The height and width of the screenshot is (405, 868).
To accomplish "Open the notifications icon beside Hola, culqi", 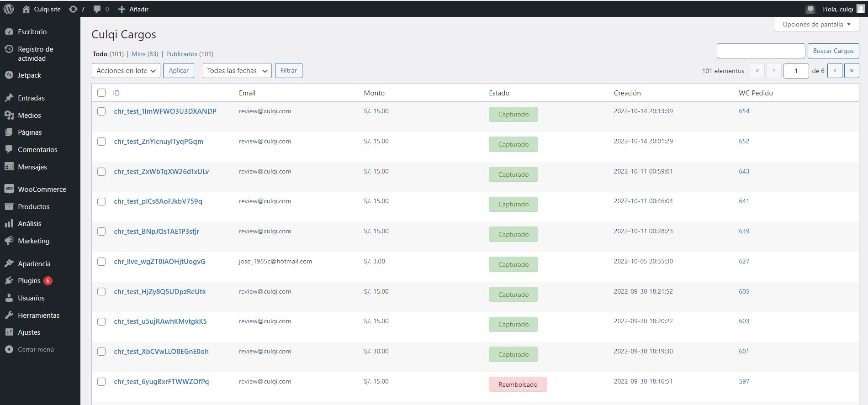I will click(811, 9).
